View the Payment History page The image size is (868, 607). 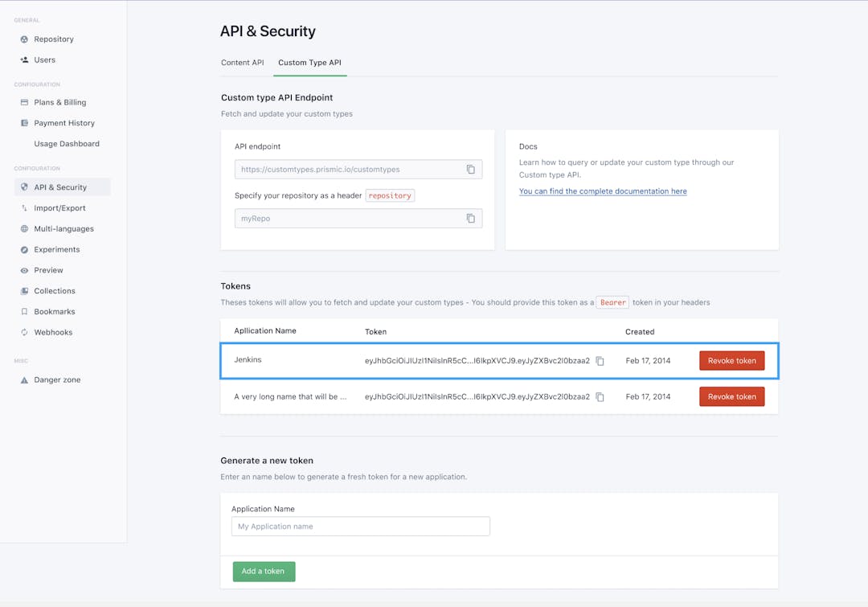pyautogui.click(x=63, y=122)
